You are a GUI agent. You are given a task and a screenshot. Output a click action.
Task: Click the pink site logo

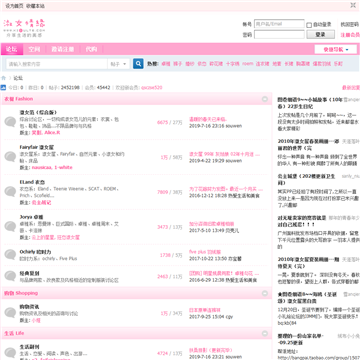[24, 28]
